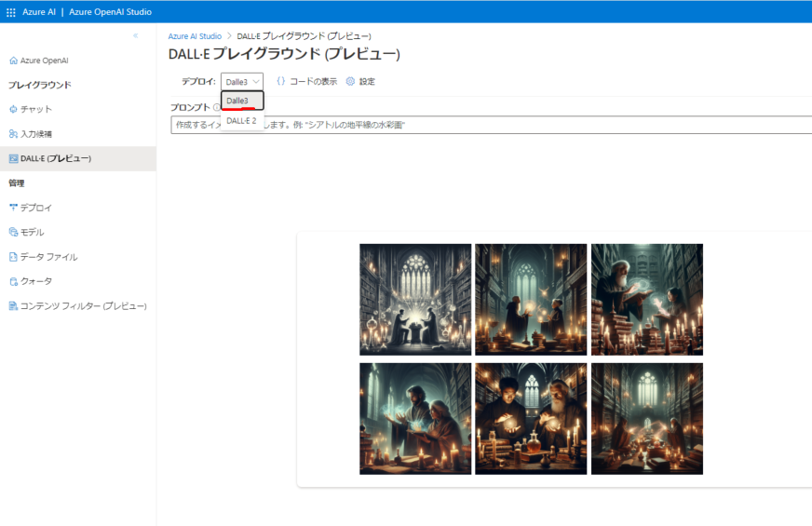
Task: Open 入力候補 playground from sidebar
Action: point(36,133)
